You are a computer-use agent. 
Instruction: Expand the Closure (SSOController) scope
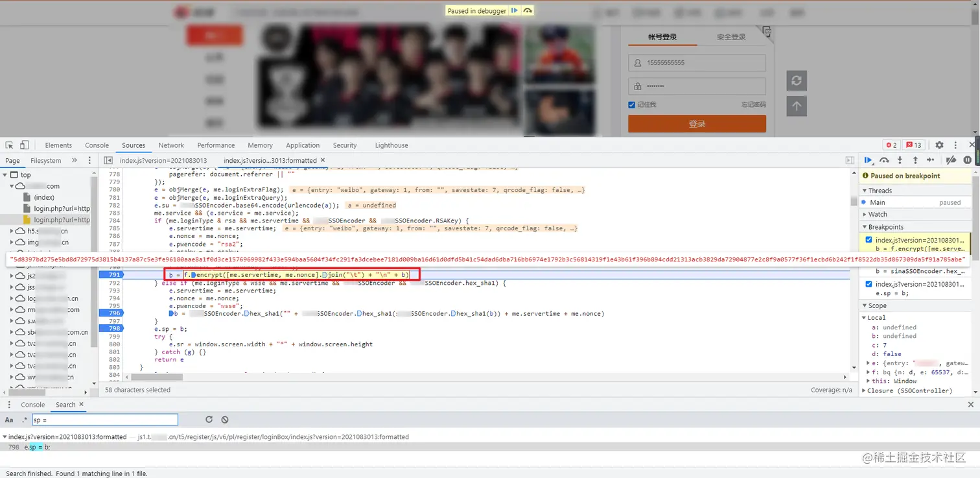pos(865,391)
